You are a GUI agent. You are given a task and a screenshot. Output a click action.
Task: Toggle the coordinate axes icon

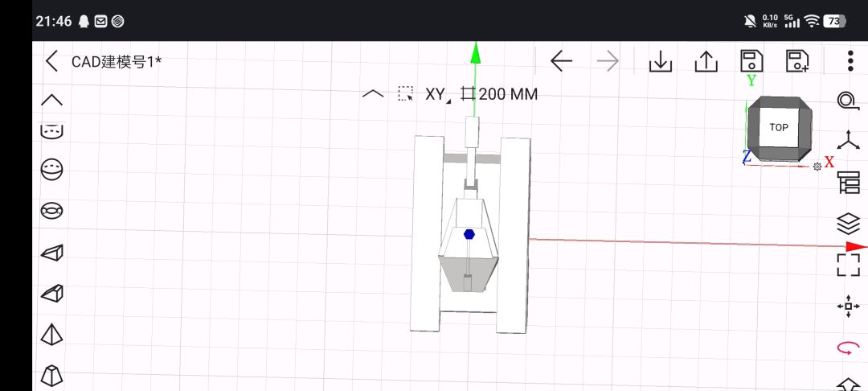click(x=848, y=140)
